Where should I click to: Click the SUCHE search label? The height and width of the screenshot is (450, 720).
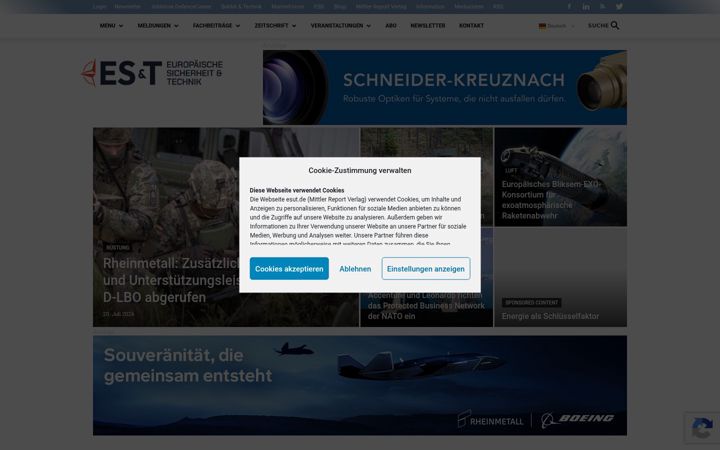(x=598, y=26)
